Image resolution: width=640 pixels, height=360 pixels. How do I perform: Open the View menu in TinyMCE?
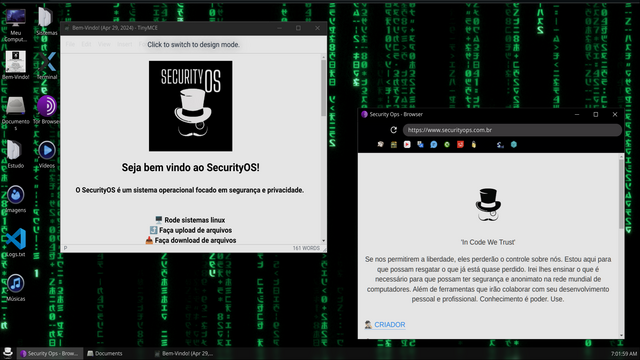104,44
